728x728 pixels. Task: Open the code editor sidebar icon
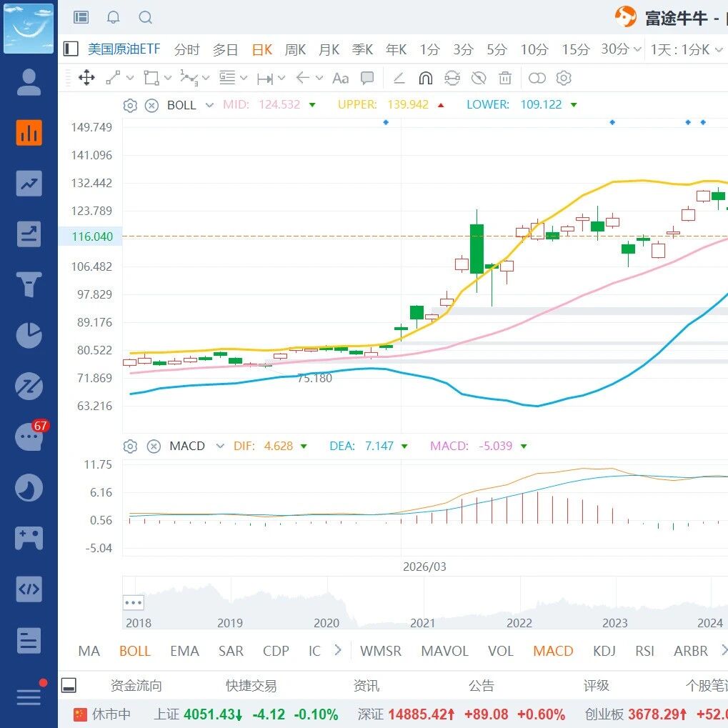pyautogui.click(x=29, y=589)
